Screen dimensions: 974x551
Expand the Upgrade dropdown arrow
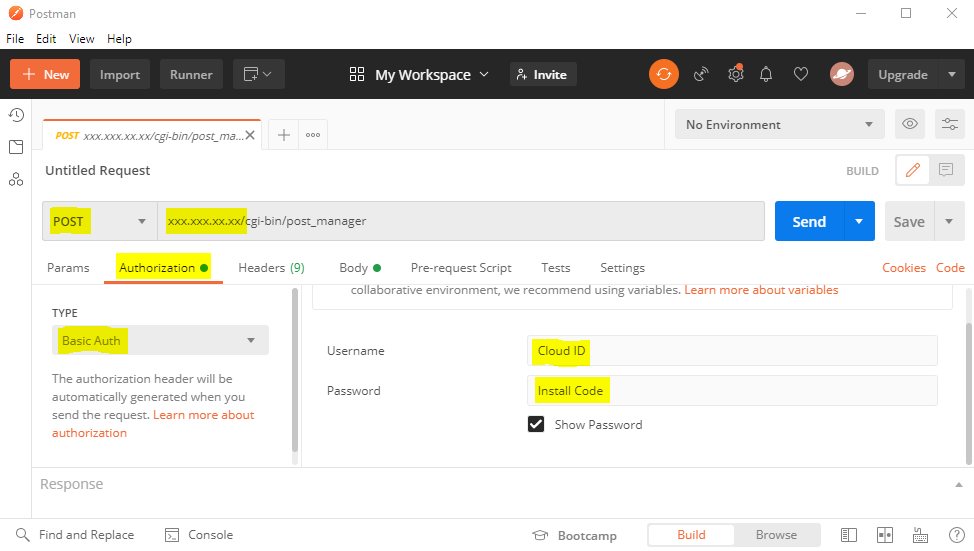pyautogui.click(x=952, y=75)
